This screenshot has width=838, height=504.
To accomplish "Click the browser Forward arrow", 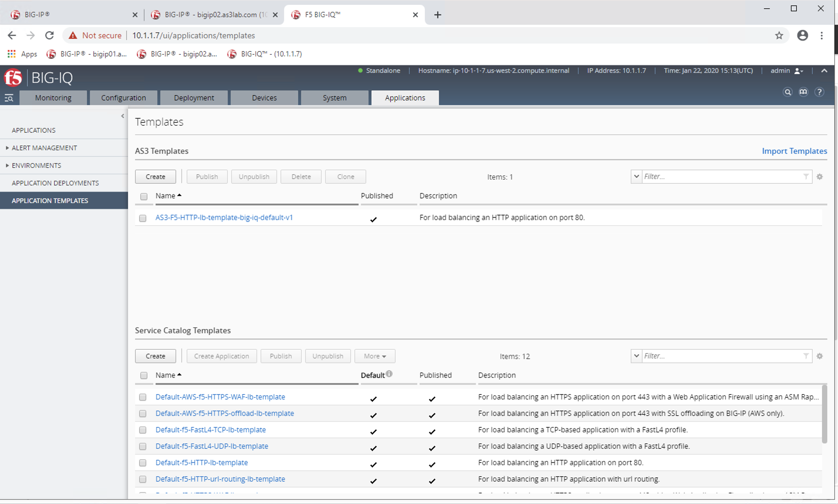I will tap(31, 35).
